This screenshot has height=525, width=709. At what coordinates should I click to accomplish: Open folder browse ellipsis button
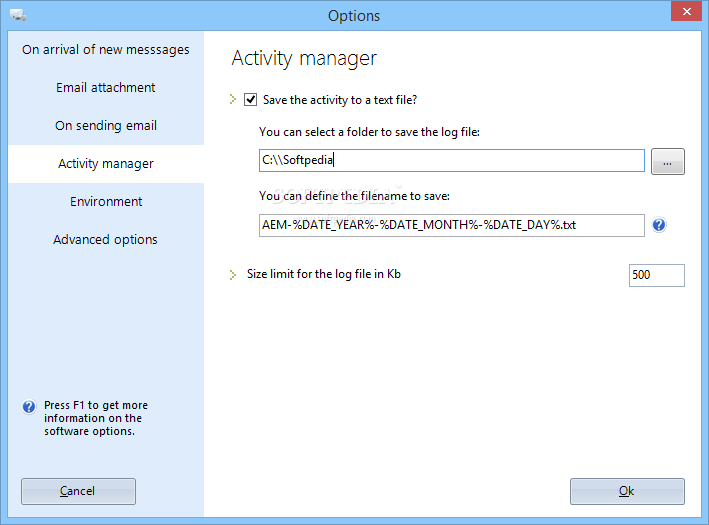[x=667, y=161]
